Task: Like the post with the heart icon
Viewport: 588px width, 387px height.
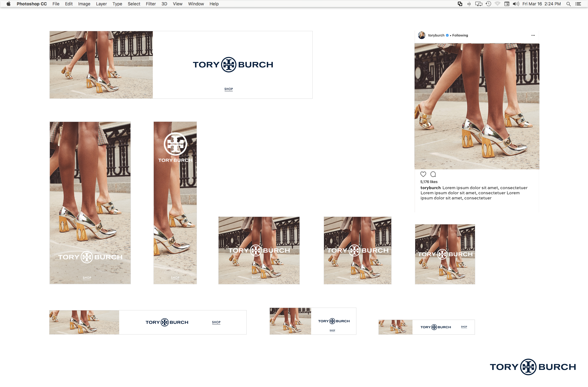Action: tap(423, 174)
